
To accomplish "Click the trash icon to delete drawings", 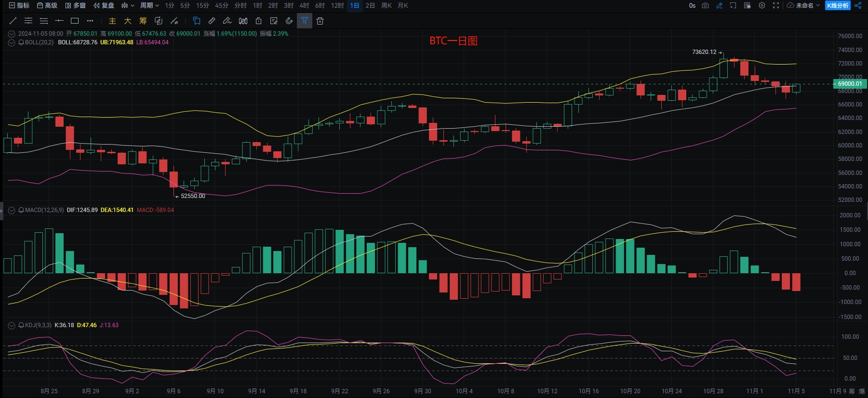I will coord(320,21).
